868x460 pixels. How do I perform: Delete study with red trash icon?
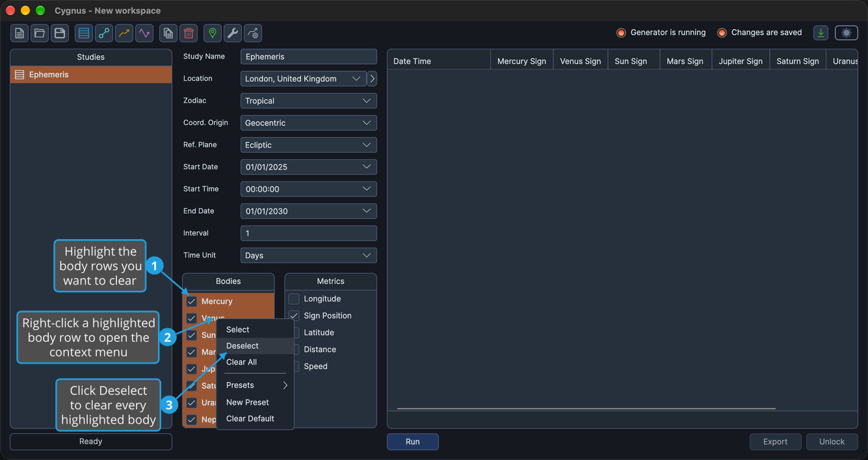(189, 33)
